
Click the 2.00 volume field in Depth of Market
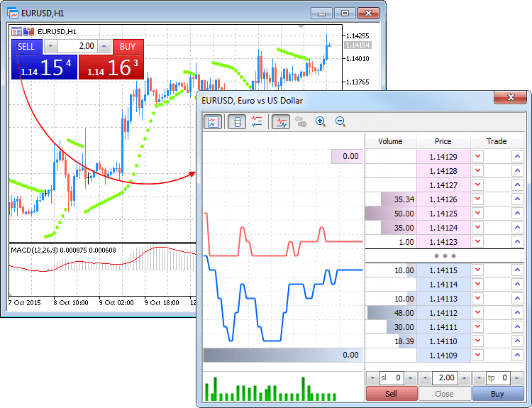point(445,377)
